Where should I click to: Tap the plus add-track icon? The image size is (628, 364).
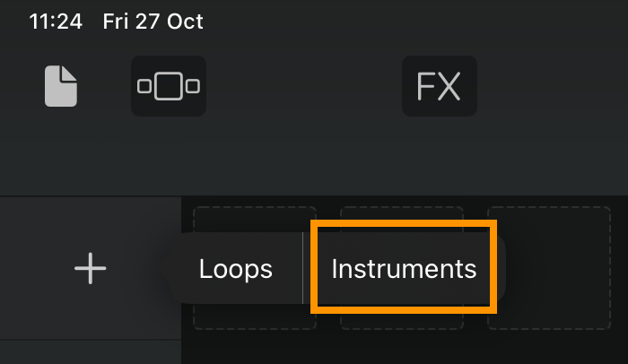point(90,268)
